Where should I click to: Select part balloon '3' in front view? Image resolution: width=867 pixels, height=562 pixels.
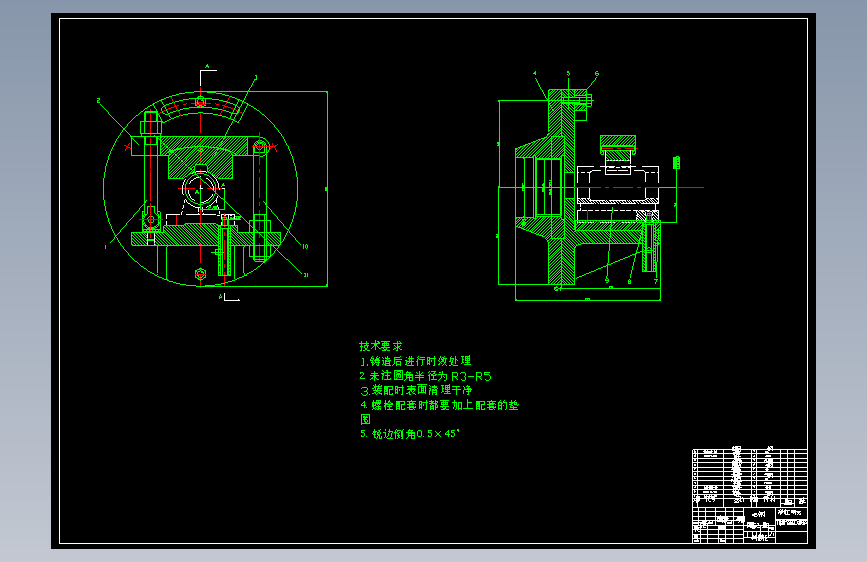(x=255, y=77)
